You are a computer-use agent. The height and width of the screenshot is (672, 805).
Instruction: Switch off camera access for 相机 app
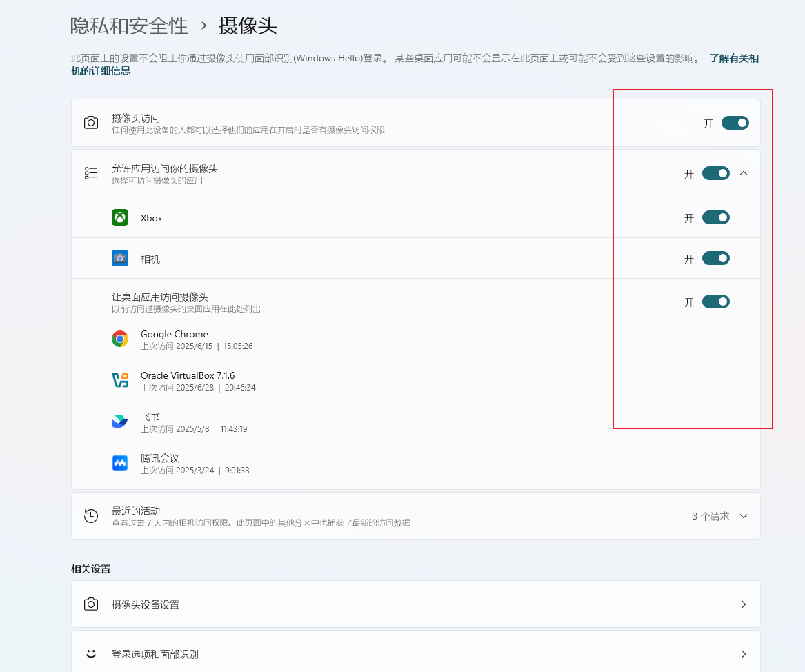(715, 258)
